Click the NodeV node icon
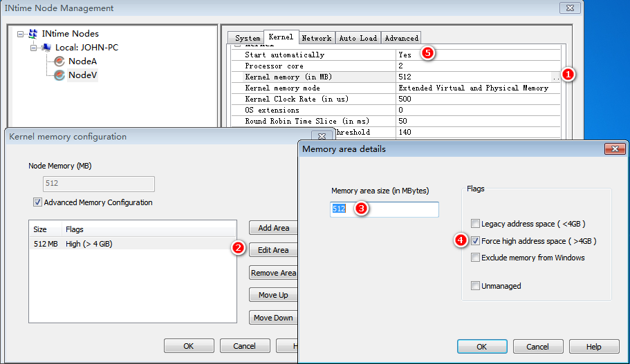 pyautogui.click(x=59, y=75)
